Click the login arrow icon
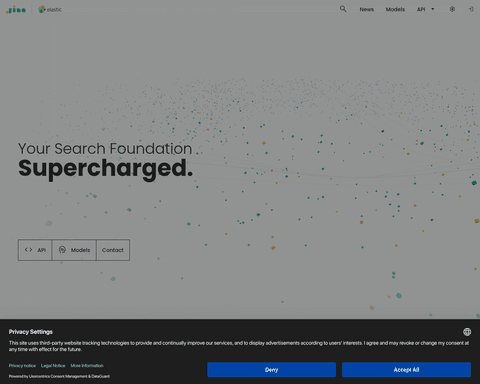Screen dimensions: 480x384 [471, 9]
